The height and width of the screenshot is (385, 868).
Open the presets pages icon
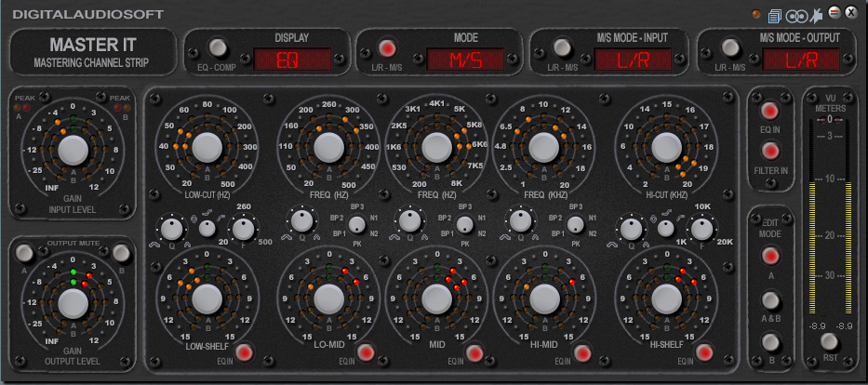coord(774,17)
